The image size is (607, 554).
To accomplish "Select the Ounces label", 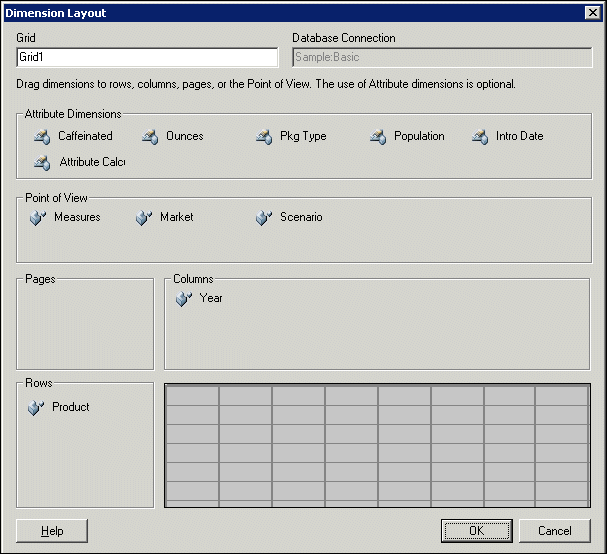I will click(x=185, y=136).
